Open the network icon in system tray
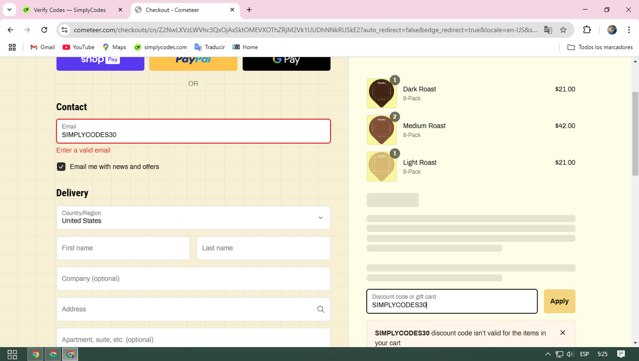This screenshot has width=639, height=361. (560, 354)
